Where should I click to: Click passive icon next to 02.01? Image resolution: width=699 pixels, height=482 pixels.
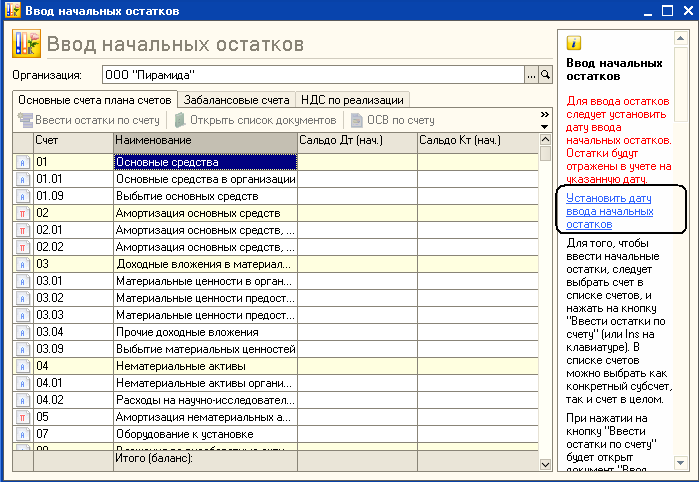tap(22, 230)
